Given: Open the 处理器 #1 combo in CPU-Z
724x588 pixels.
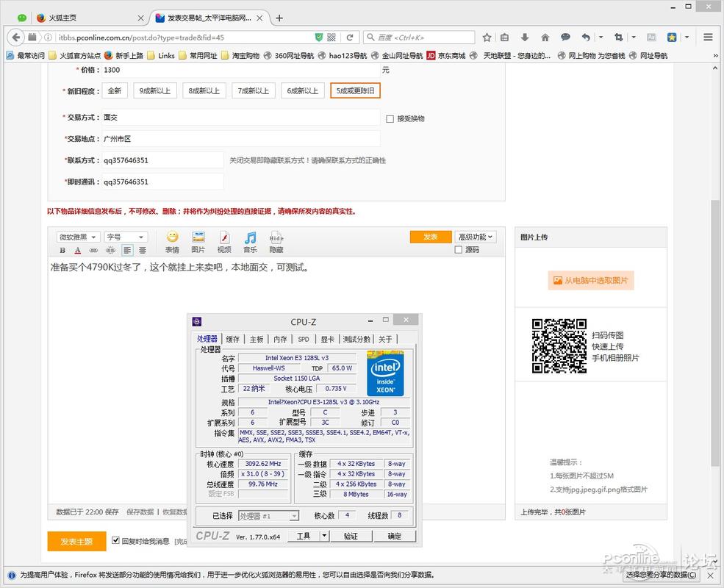Looking at the screenshot, I should [269, 516].
